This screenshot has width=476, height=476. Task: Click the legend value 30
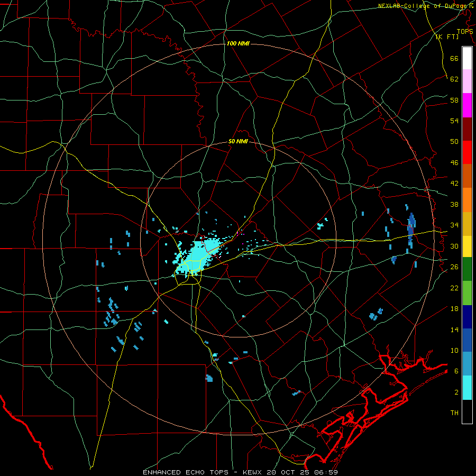coord(454,246)
